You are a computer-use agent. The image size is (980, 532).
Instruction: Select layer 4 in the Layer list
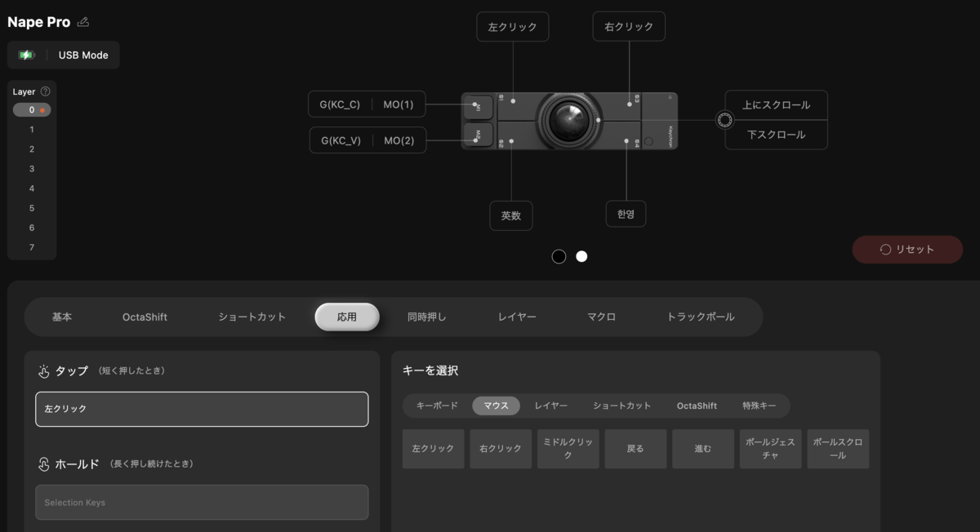(32, 188)
